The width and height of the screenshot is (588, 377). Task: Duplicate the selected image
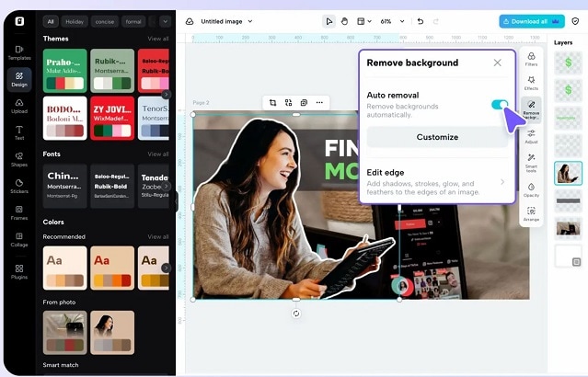pyautogui.click(x=304, y=103)
